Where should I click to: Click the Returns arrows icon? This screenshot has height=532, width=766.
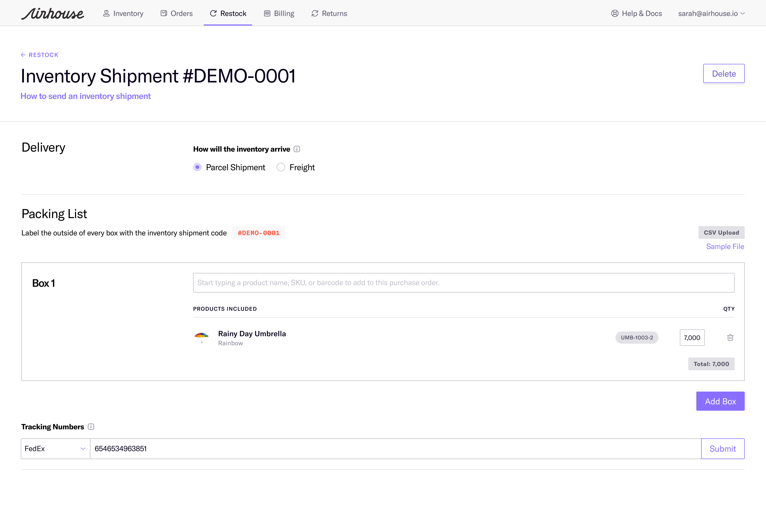[x=315, y=13]
